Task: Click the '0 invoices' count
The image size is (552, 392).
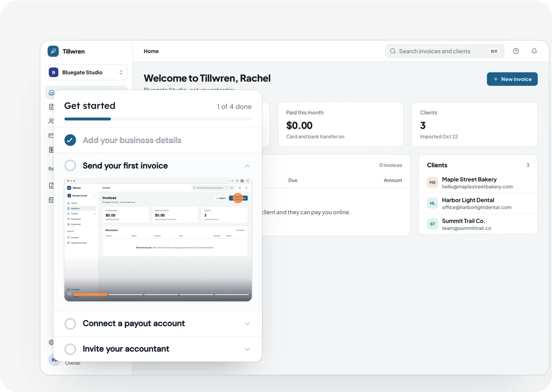Action: (x=391, y=165)
